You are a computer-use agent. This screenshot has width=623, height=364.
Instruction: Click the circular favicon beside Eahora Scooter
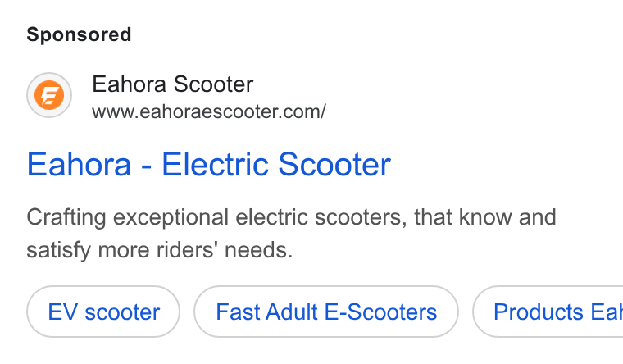49,95
